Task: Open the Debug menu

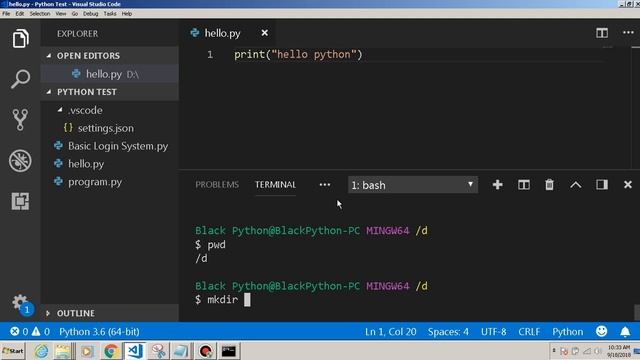Action: tap(91, 13)
